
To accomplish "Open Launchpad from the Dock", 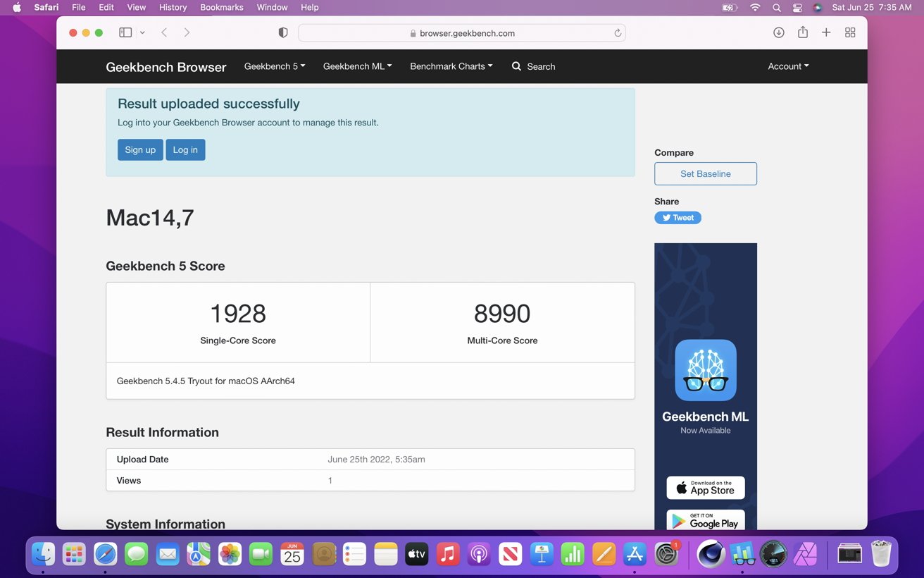I will click(74, 554).
